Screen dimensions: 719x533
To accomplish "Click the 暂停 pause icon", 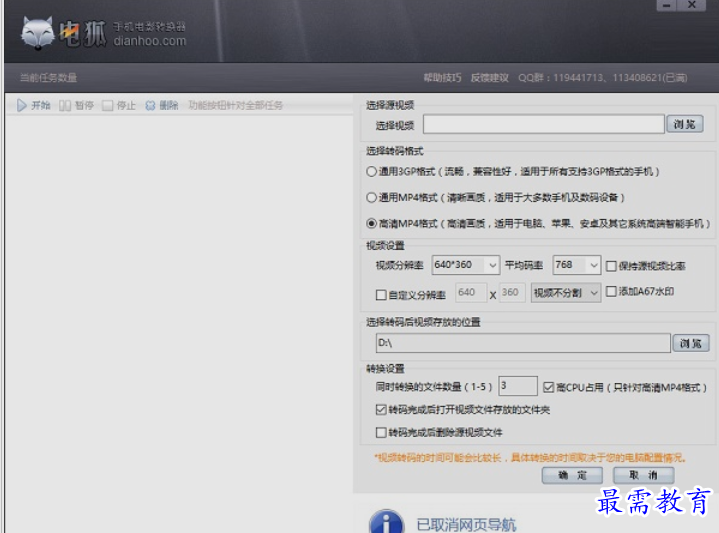I will (x=65, y=106).
